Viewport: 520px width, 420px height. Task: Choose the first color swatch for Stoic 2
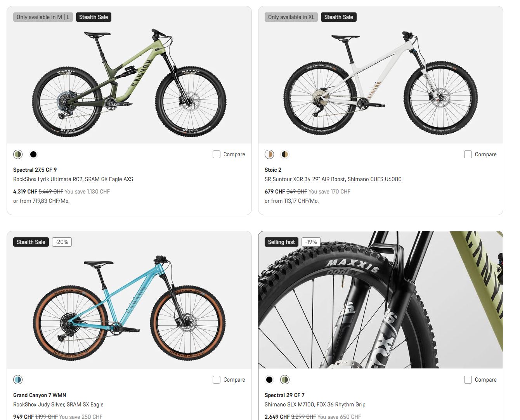269,154
